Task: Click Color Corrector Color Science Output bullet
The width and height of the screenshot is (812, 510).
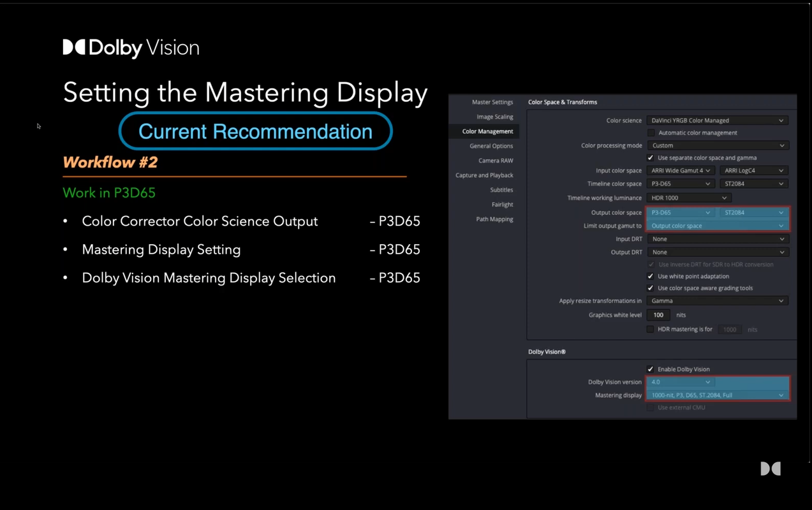Action: tap(200, 221)
